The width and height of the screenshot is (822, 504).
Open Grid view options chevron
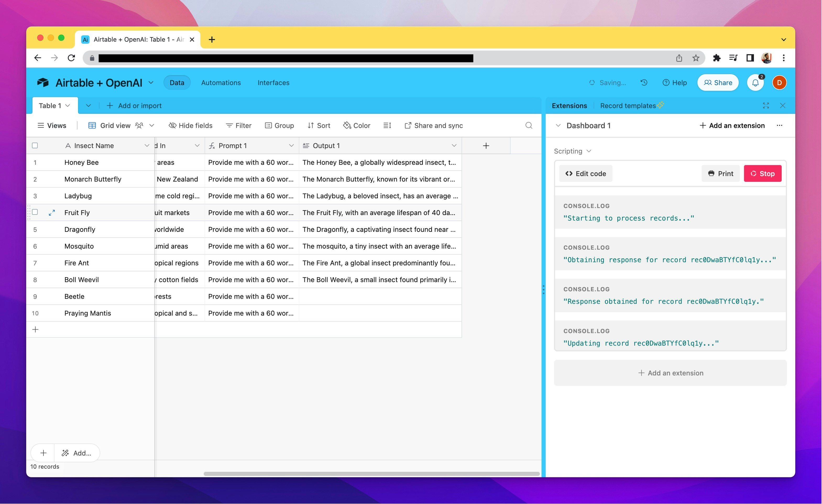[151, 125]
